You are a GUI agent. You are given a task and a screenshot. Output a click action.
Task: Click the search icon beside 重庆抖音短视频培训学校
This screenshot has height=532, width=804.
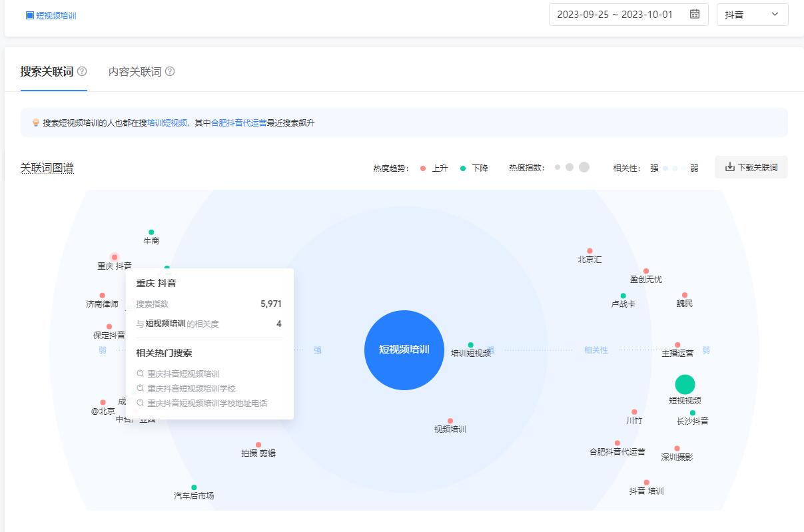click(x=141, y=388)
